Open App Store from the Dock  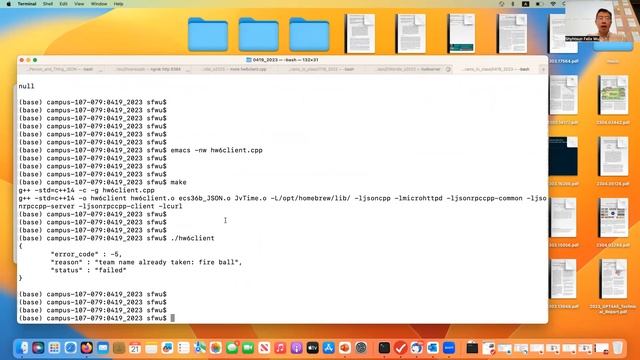[x=329, y=348]
